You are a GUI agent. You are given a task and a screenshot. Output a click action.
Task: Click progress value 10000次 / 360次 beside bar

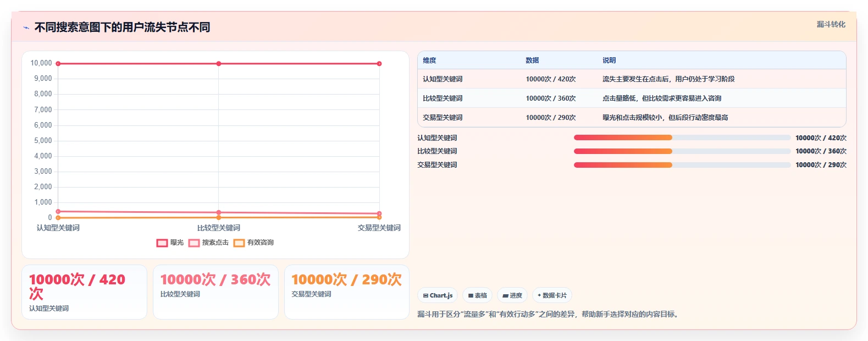pyautogui.click(x=821, y=151)
